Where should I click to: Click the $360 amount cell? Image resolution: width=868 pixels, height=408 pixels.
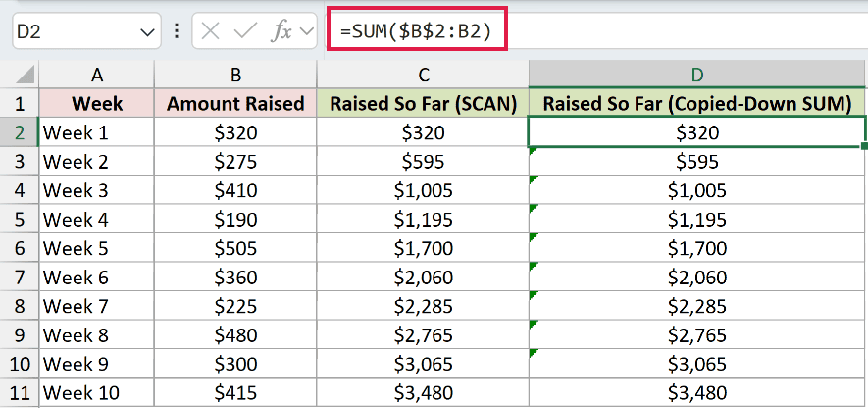point(235,277)
